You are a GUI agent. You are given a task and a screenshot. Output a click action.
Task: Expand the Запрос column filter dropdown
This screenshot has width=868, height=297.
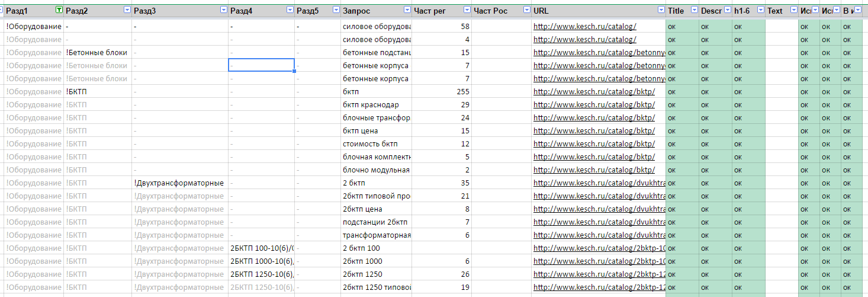[x=407, y=11]
